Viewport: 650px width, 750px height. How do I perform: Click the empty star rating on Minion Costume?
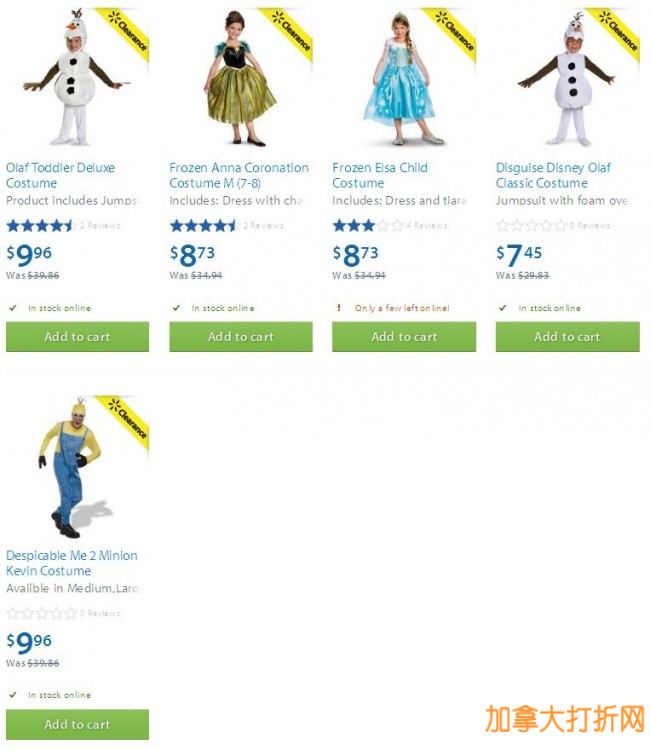[42, 613]
